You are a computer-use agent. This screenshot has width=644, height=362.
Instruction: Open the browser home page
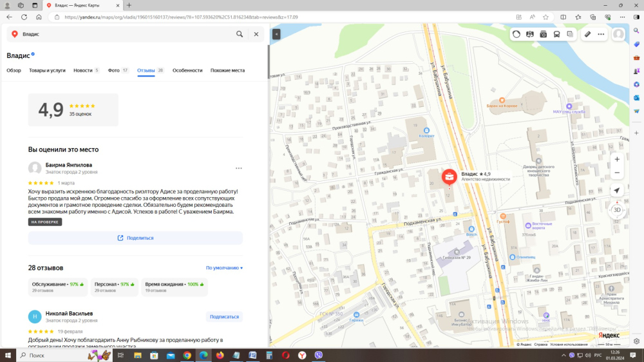point(39,17)
